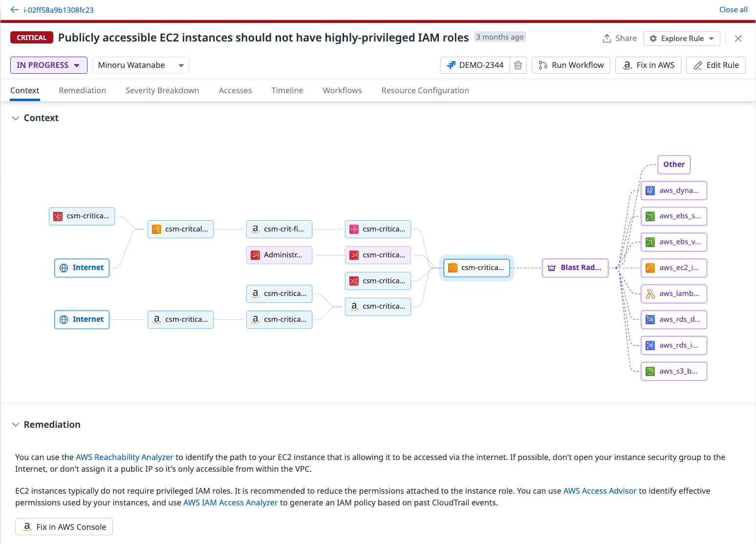Click the Blast Radius crown icon
The width and height of the screenshot is (756, 544).
(552, 268)
